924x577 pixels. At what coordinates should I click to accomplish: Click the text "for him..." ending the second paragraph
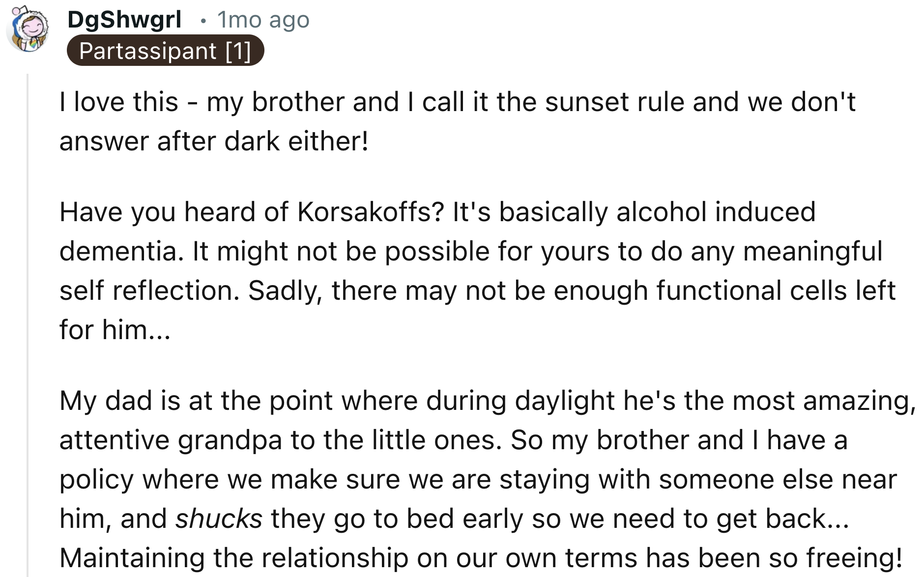(115, 329)
